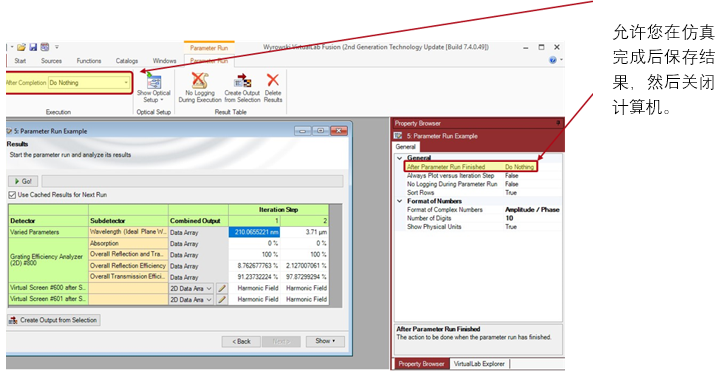
Task: Click No Logging During Execution icon
Action: pyautogui.click(x=200, y=80)
